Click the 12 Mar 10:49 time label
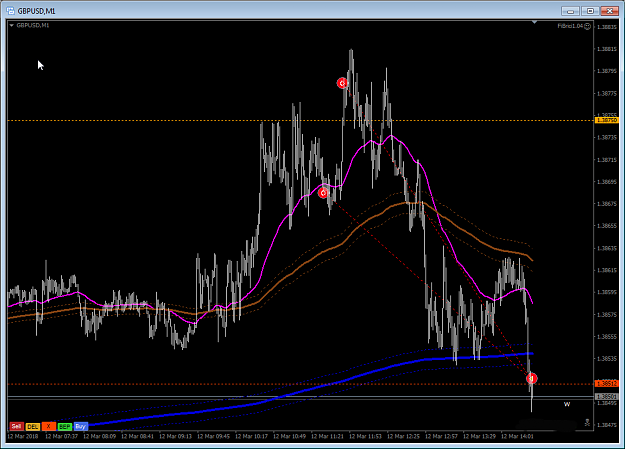The height and width of the screenshot is (449, 625). tap(289, 436)
